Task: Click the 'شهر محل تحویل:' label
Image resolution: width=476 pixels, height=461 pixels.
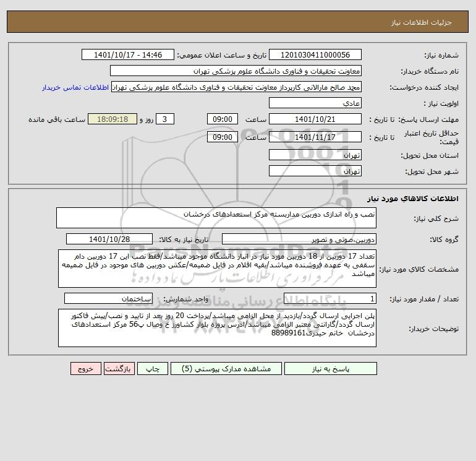Action: point(432,171)
